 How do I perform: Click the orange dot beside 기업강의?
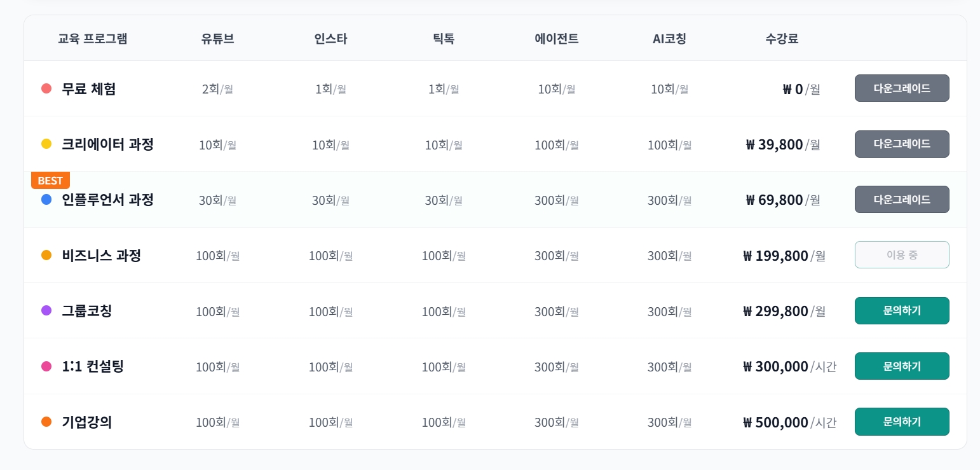[46, 422]
